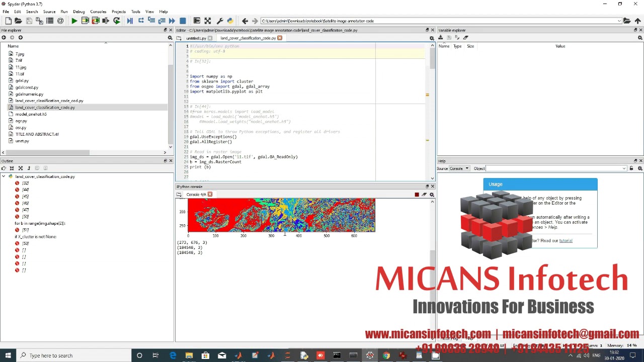The image size is (644, 362).
Task: Close Console 4/A tab
Action: coord(210,195)
